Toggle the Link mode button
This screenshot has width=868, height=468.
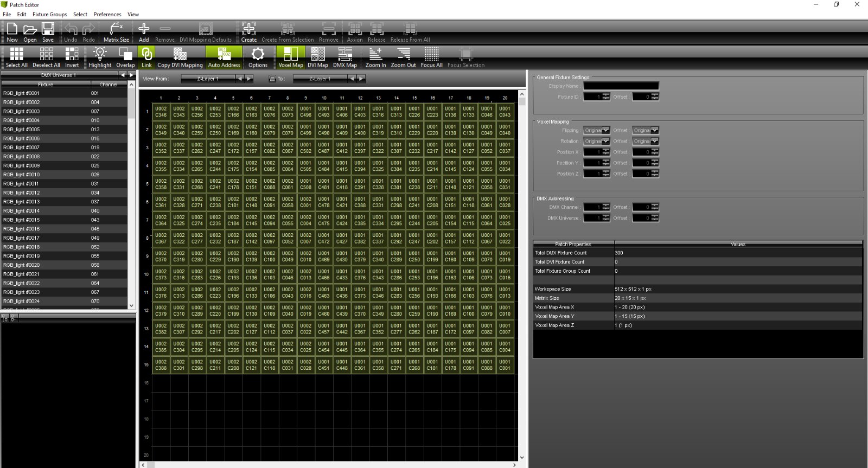click(x=146, y=57)
